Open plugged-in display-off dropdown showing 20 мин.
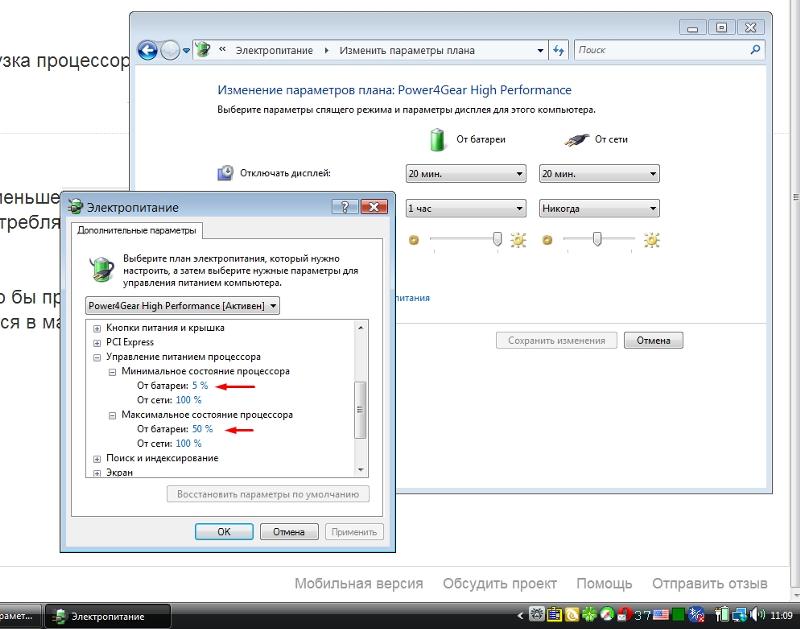This screenshot has width=800, height=629. (599, 174)
